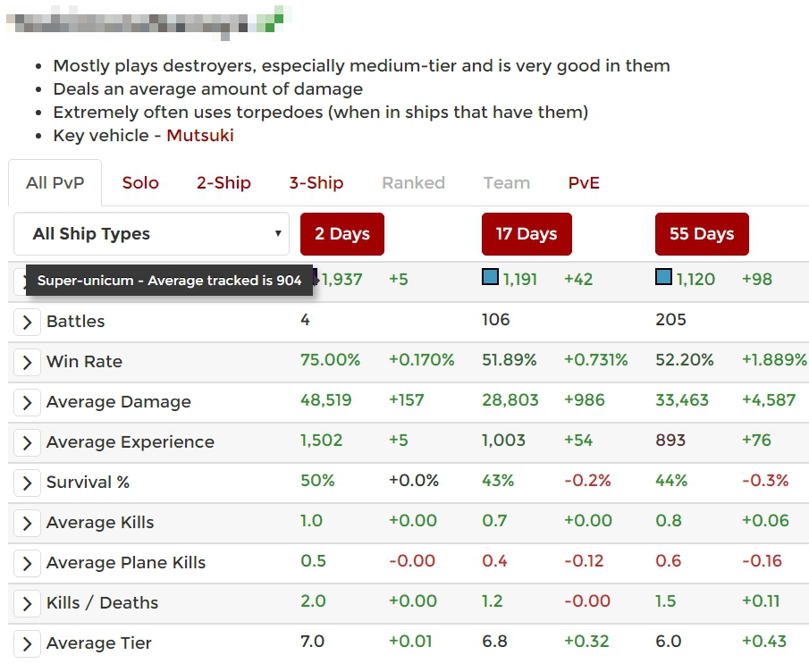Expand the Average Experience row chevron

coord(27,442)
